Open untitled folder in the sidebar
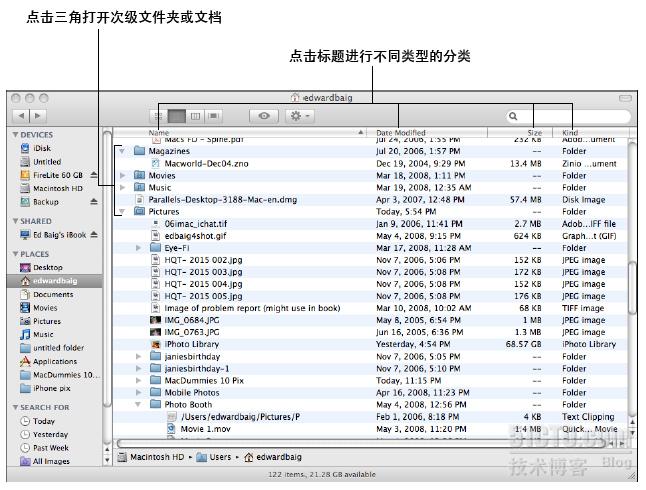646x490 pixels. coord(52,348)
